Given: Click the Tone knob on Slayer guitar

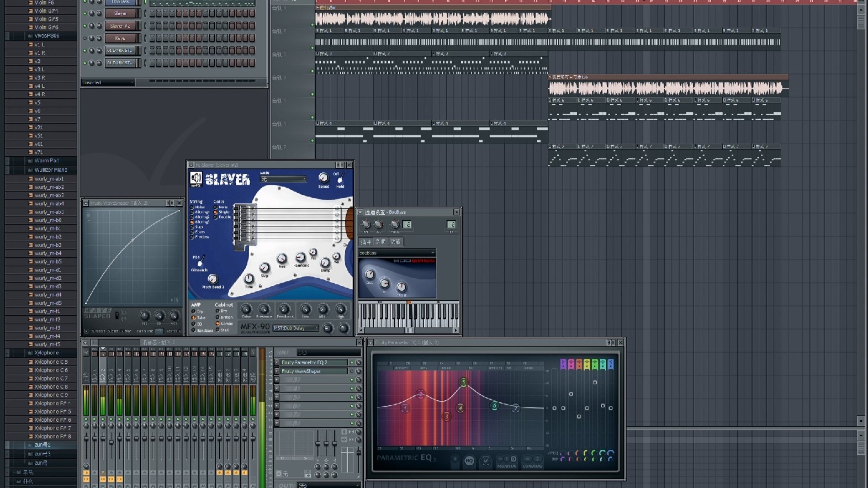Looking at the screenshot, I should (x=249, y=279).
